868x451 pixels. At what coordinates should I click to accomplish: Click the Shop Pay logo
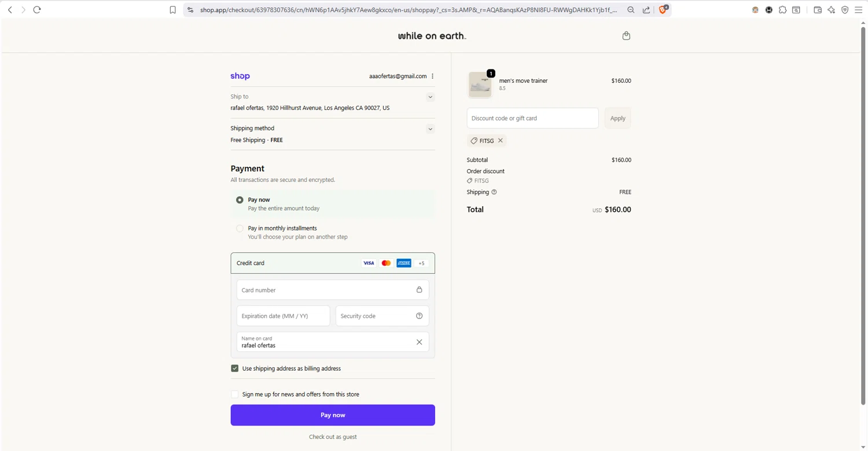pos(240,76)
